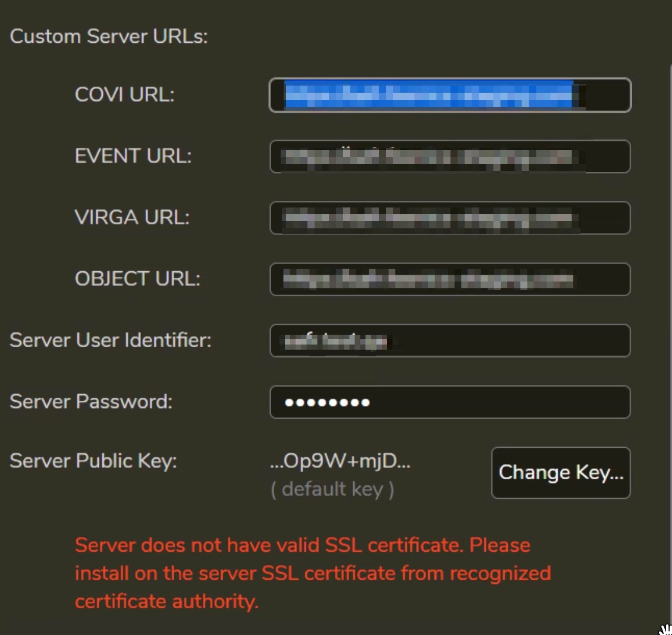Click the '( default key )' note
This screenshot has height=635, width=672.
(332, 489)
